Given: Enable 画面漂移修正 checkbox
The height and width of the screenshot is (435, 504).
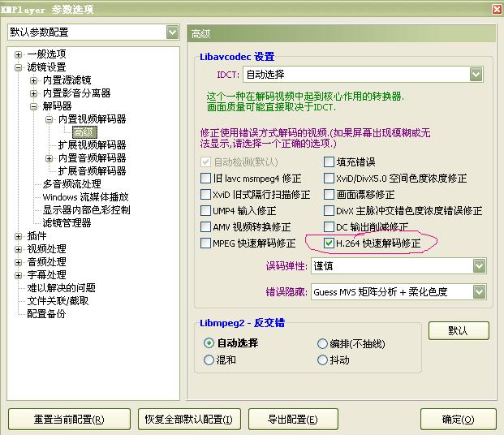Looking at the screenshot, I should click(329, 194).
